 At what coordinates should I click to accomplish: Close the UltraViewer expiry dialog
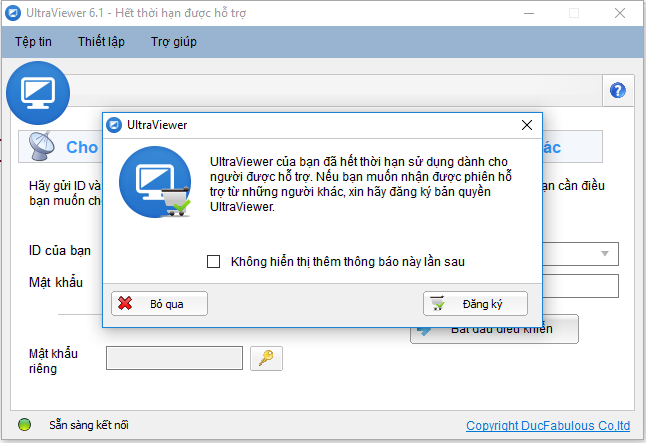click(x=527, y=125)
